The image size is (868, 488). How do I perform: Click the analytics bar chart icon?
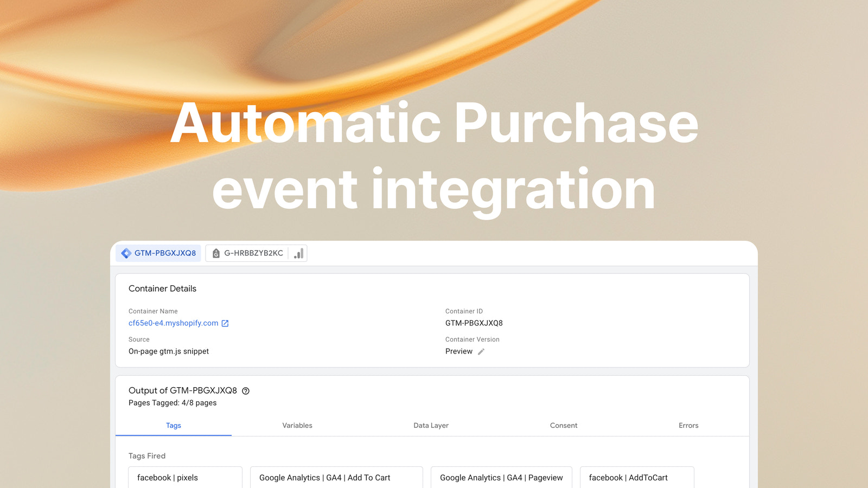click(298, 253)
